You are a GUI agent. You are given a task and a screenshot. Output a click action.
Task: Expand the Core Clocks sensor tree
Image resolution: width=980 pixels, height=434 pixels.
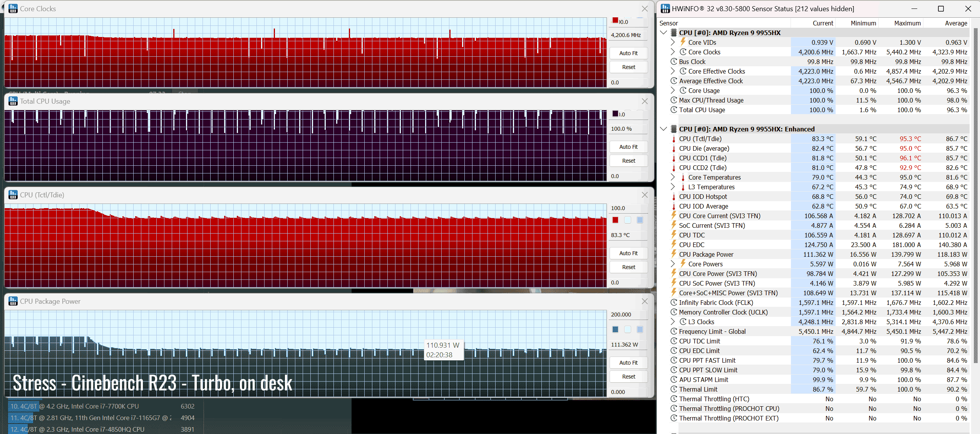[673, 52]
